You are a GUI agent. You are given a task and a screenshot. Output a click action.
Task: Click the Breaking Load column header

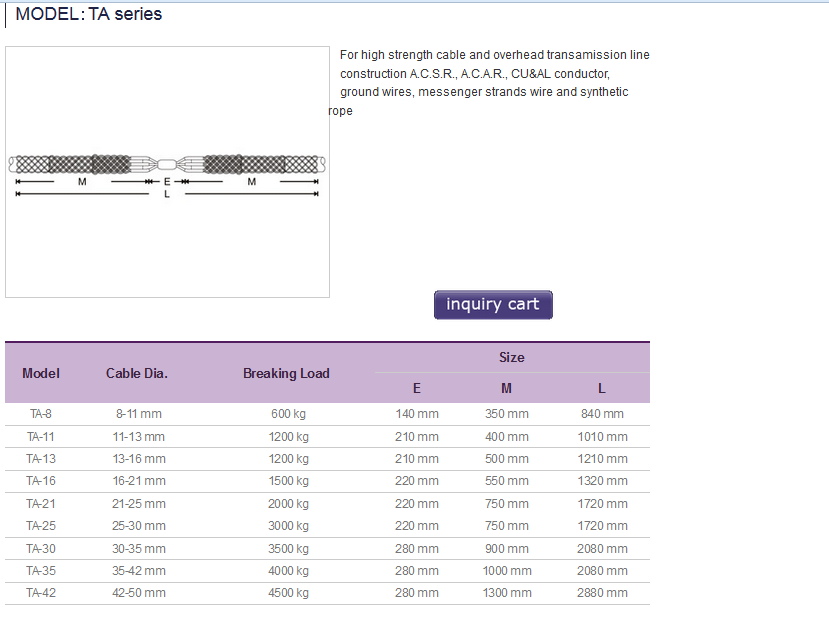tap(286, 373)
